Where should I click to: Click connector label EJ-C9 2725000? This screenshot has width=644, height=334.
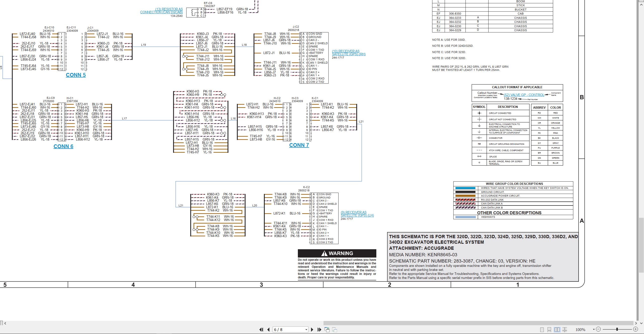[x=49, y=100]
